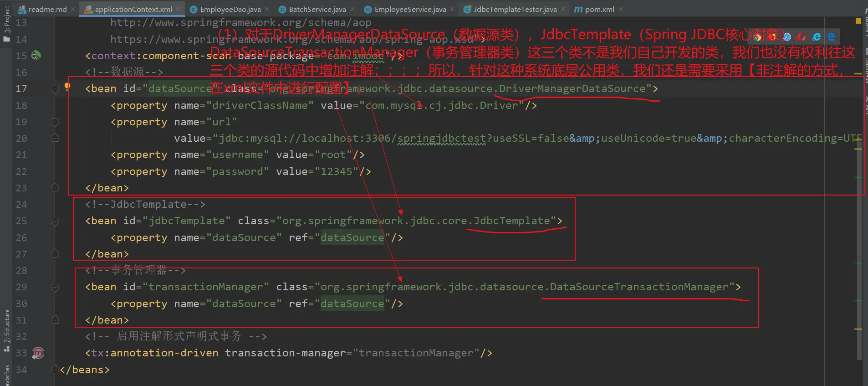Open the Structure tool window

coord(6,330)
